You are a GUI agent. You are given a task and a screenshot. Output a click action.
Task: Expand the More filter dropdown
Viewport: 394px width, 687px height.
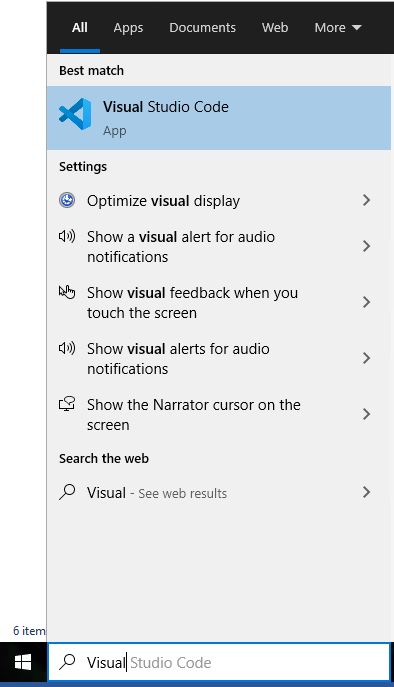click(337, 28)
